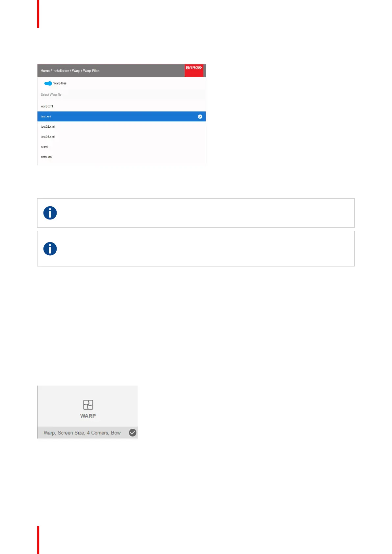Navigate to Warp in breadcrumb

76,71
